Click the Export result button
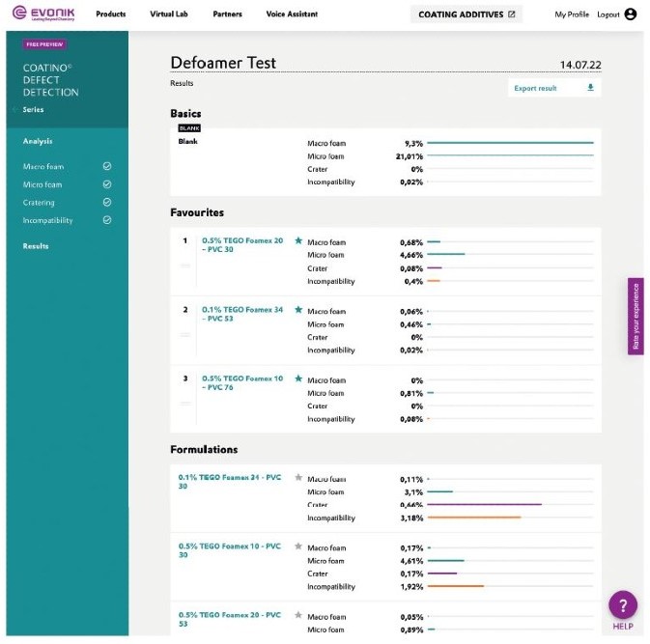 coord(554,88)
